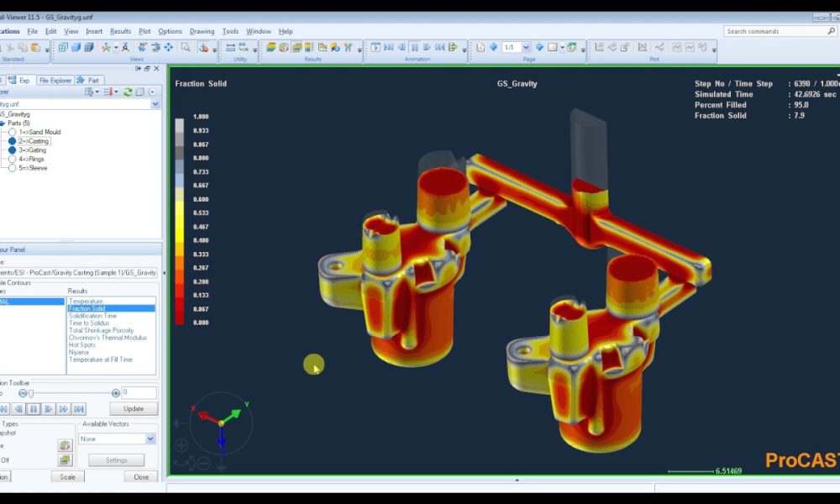The width and height of the screenshot is (840, 504).
Task: Collapse the Parts (5) tree node
Action: 3,123
